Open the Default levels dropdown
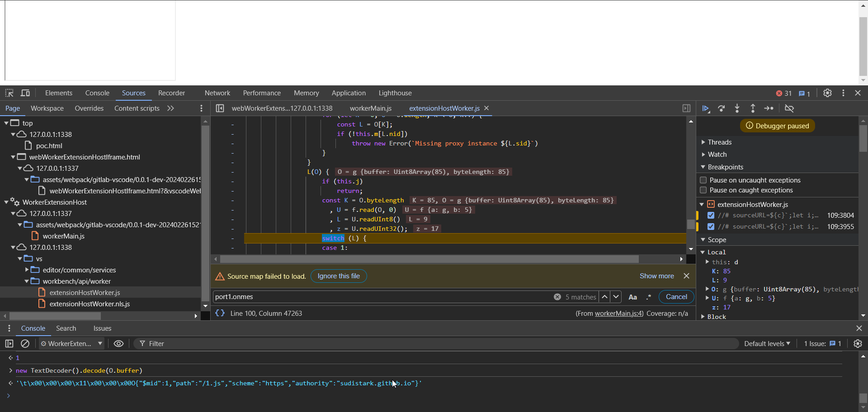The width and height of the screenshot is (868, 412). point(767,344)
